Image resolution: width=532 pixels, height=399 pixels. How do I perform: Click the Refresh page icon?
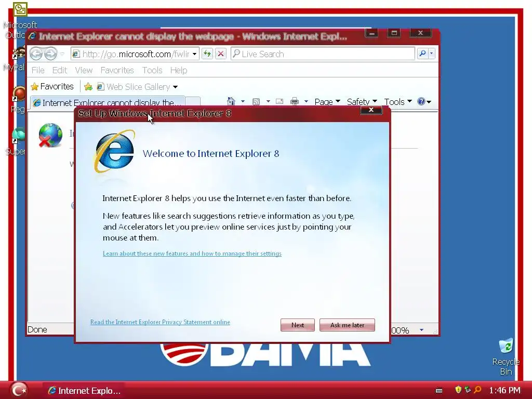pos(207,54)
